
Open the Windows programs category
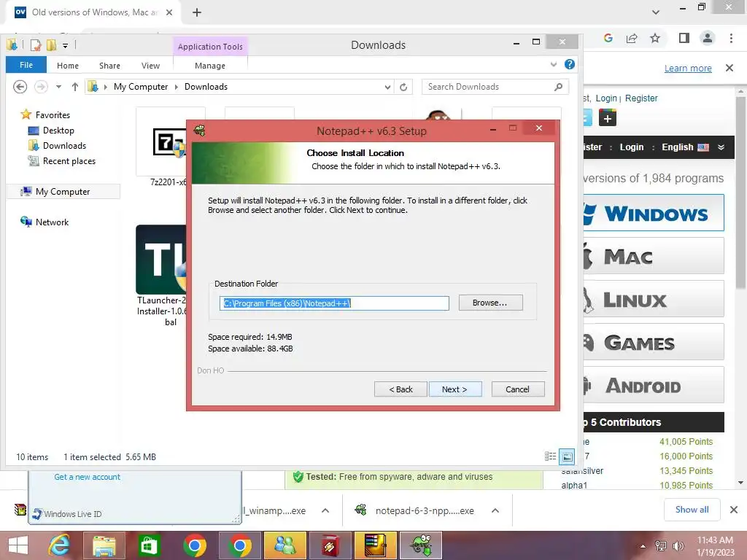coord(654,213)
